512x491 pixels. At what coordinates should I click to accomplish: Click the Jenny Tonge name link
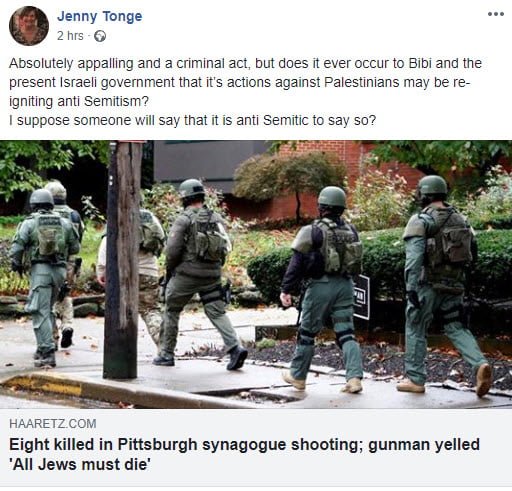100,16
